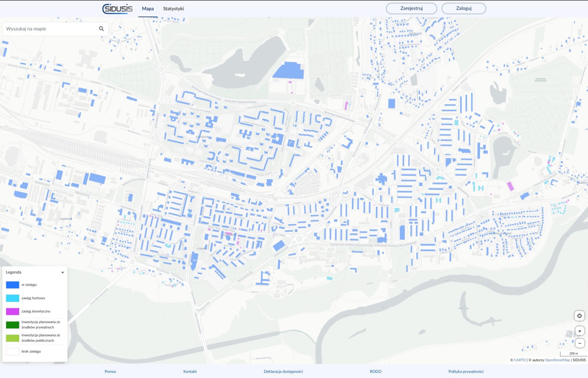The height and width of the screenshot is (378, 588).
Task: Zoom out with the minus button
Action: (580, 343)
